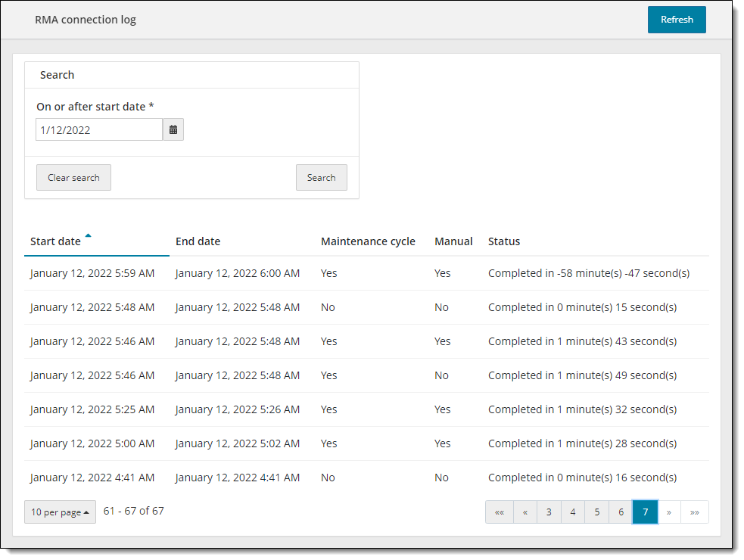The height and width of the screenshot is (560, 744).
Task: Clear the current search
Action: click(73, 177)
